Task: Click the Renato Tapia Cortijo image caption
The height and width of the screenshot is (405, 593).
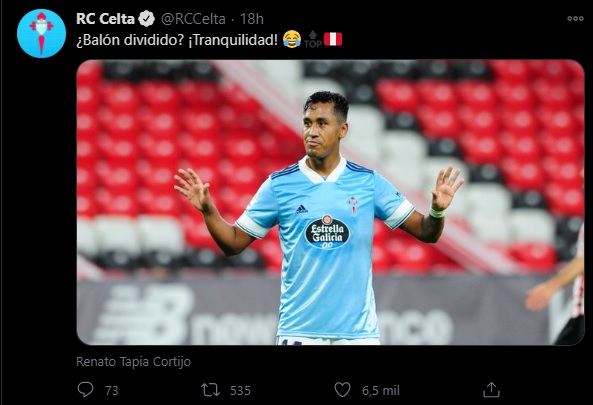Action: [x=134, y=362]
